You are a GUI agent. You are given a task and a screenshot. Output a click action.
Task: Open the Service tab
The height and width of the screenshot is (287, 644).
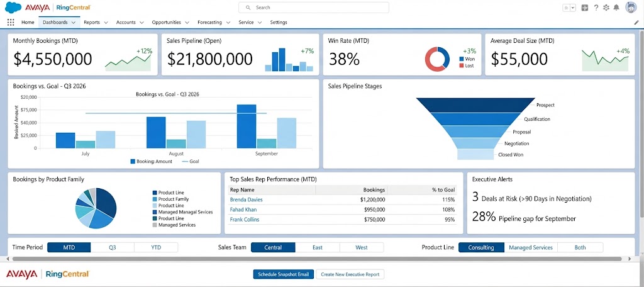[246, 22]
